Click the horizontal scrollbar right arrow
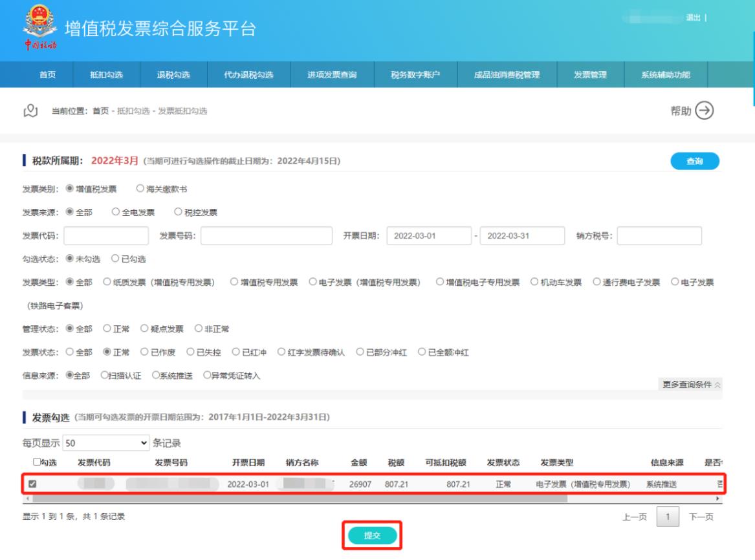 coord(717,499)
